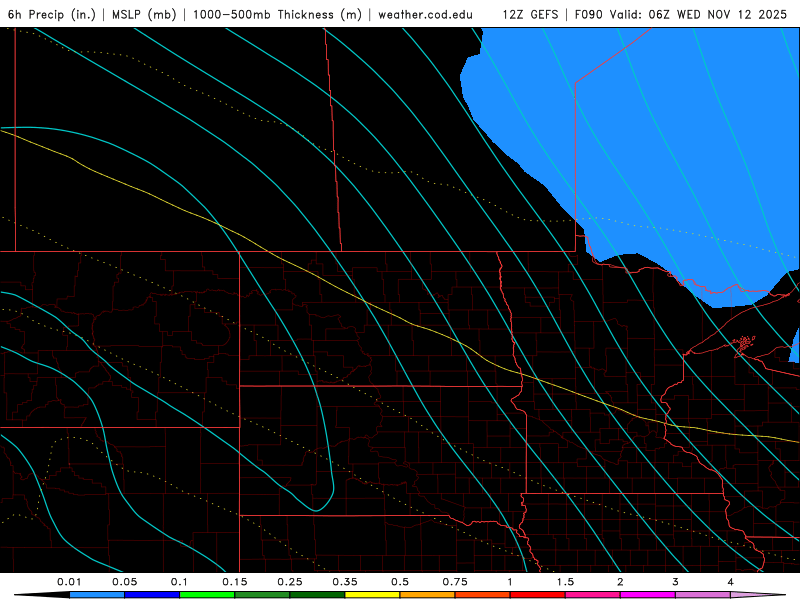
Task: Click the '0.01' legend value
Action: (x=69, y=582)
